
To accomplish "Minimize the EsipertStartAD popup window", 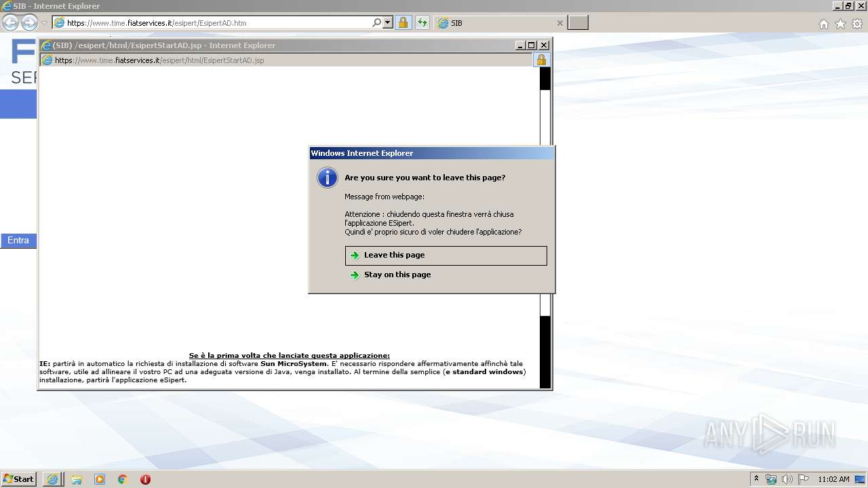I will [x=520, y=45].
